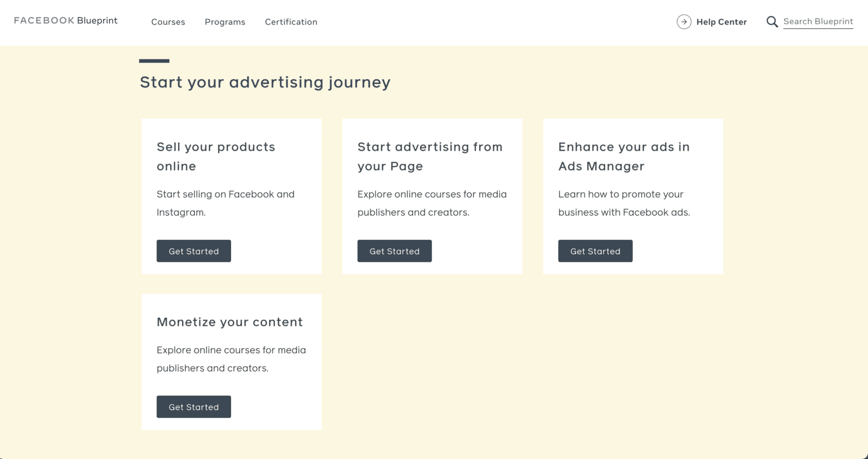
Task: Select the Facebook Blueprint logo
Action: [x=66, y=20]
